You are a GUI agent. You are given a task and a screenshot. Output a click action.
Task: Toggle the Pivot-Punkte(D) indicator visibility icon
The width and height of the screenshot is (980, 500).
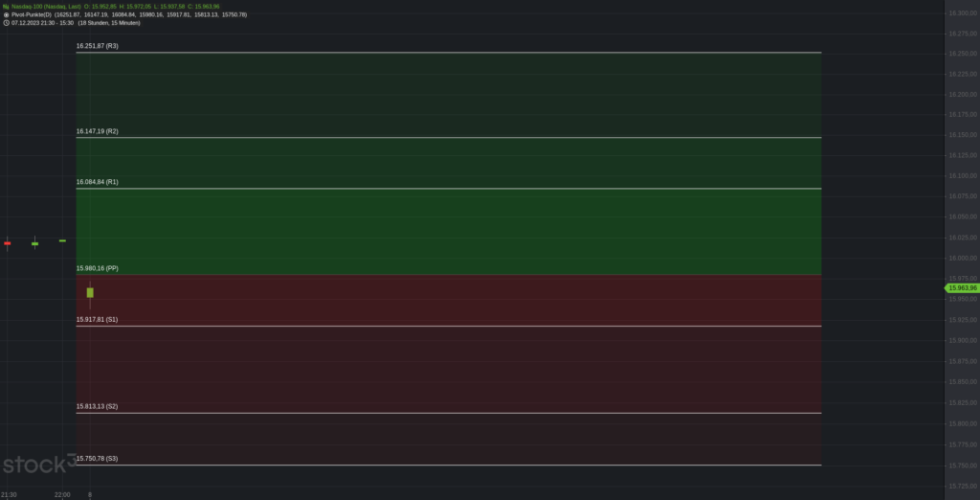pyautogui.click(x=7, y=14)
